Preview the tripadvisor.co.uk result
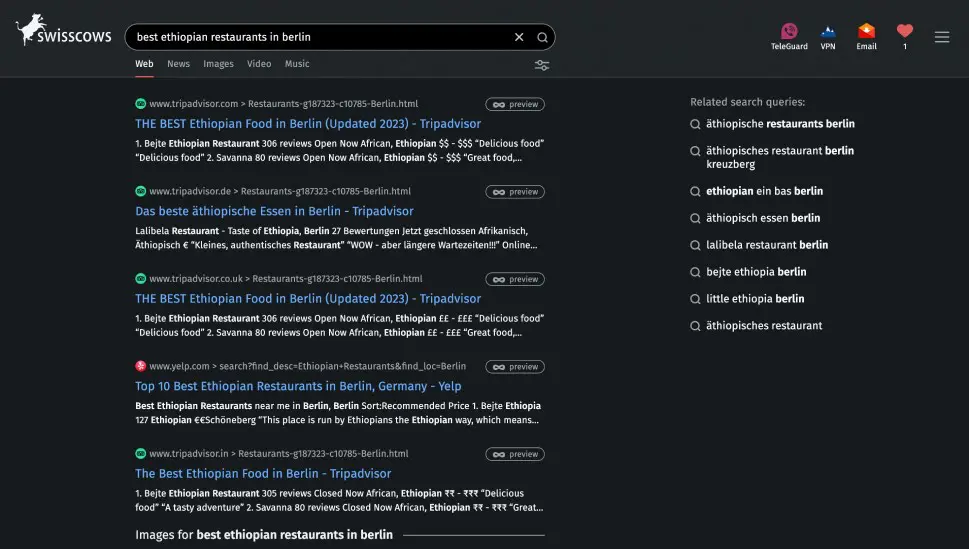Image resolution: width=969 pixels, height=549 pixels. (515, 279)
